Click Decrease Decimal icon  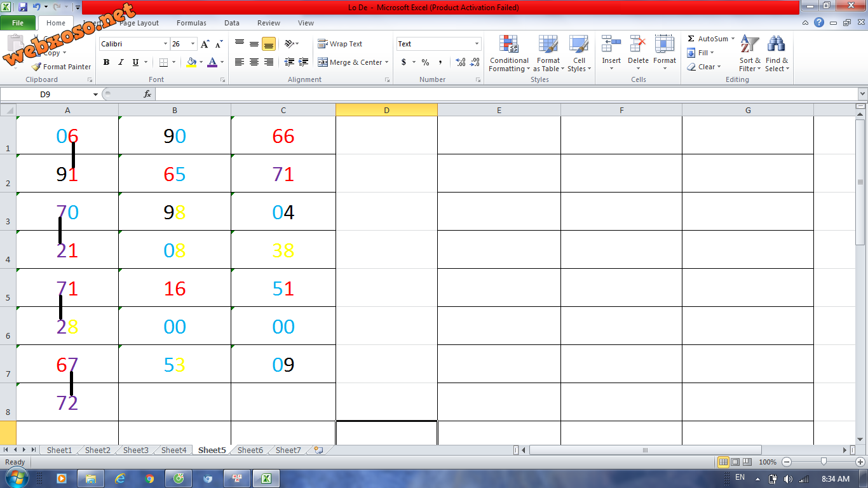[475, 62]
